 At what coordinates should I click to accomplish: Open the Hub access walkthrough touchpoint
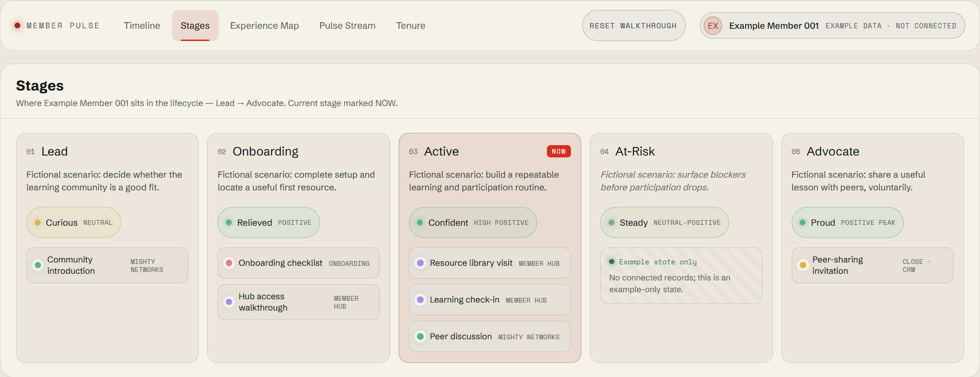click(298, 302)
